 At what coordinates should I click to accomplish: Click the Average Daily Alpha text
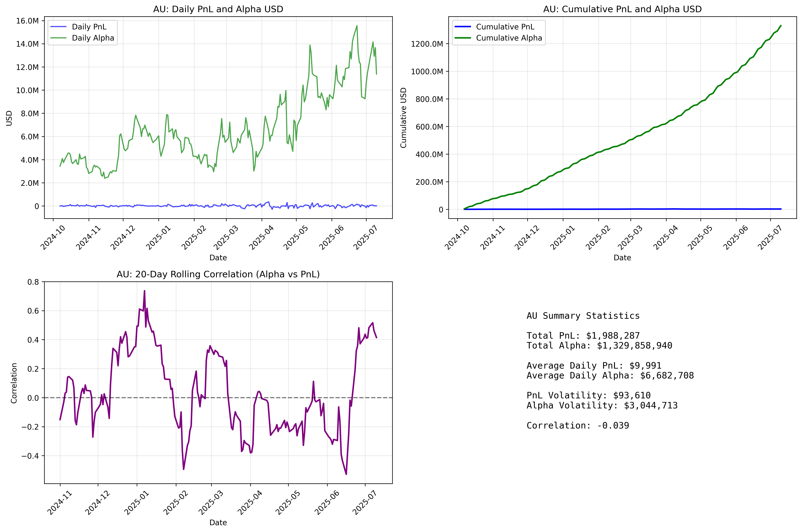click(x=610, y=376)
